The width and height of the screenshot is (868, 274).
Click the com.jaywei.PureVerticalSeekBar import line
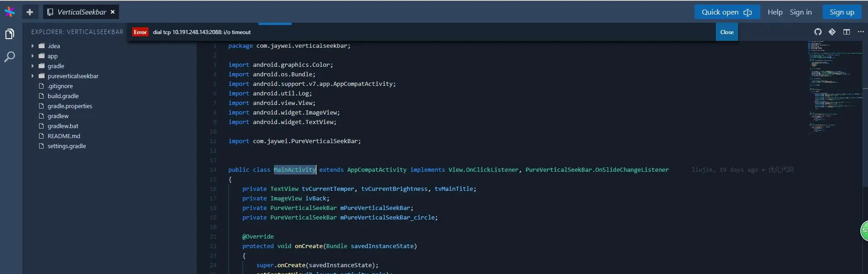294,141
